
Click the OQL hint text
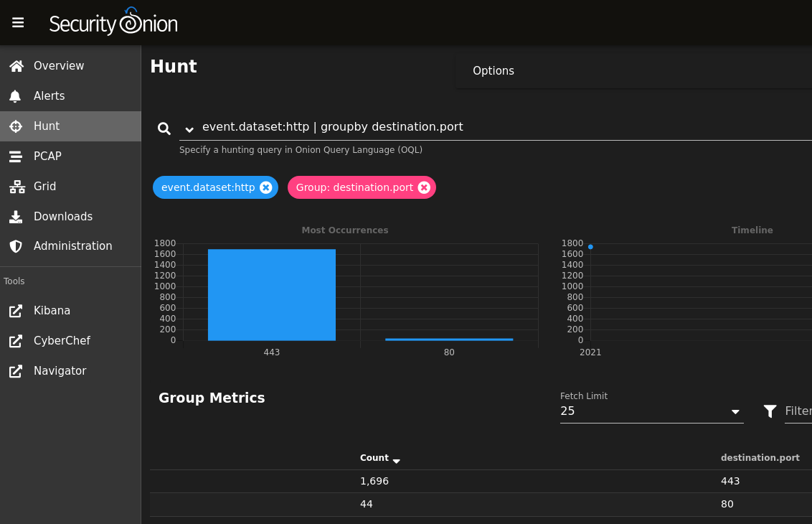click(301, 150)
